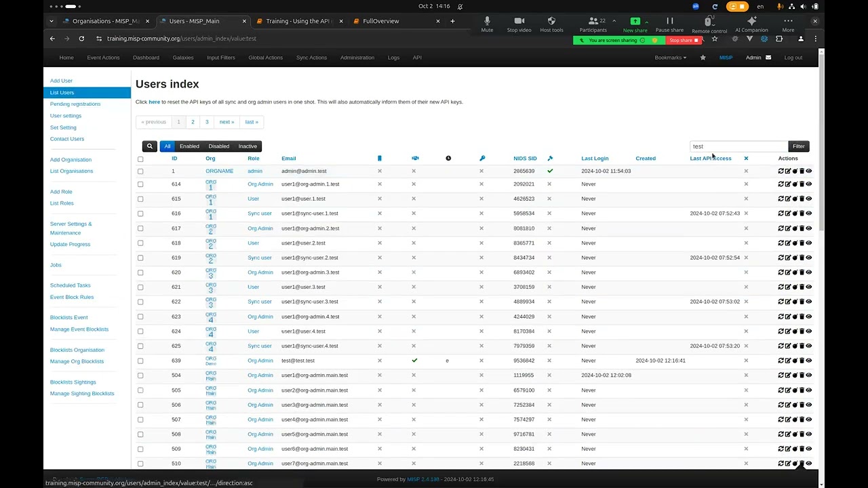Click the ORG 1 logo in row 614
This screenshot has width=868, height=488.
point(211,184)
